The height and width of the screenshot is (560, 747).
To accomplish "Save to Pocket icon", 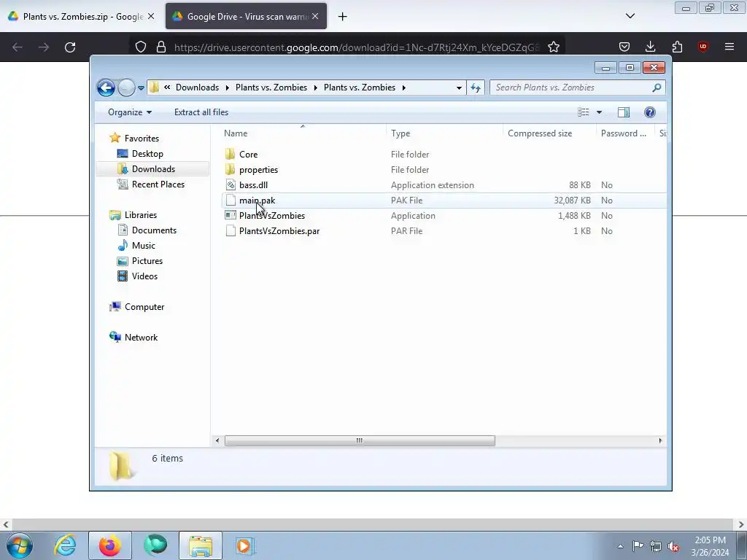I will [624, 47].
